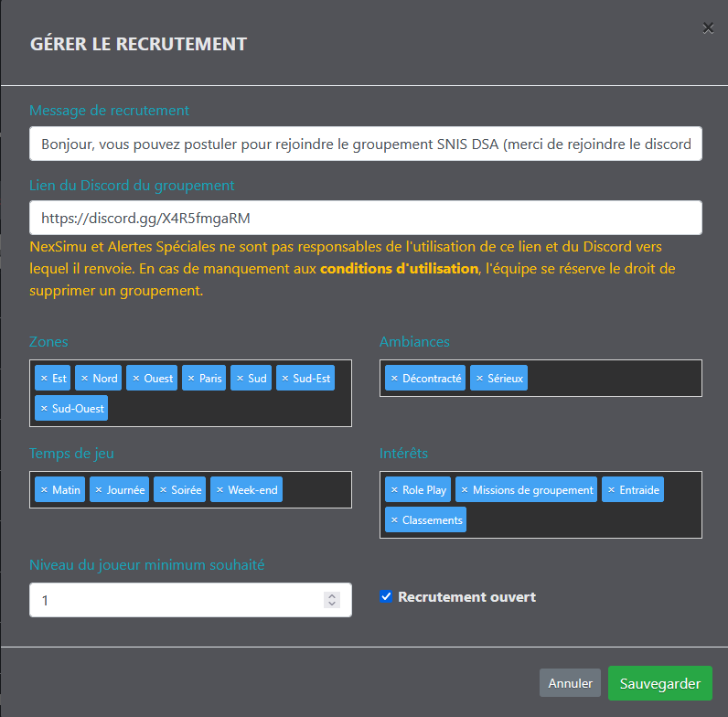Viewport: 728px width, 717px height.
Task: Remove the Sud-Ouest zone tag
Action: click(43, 408)
